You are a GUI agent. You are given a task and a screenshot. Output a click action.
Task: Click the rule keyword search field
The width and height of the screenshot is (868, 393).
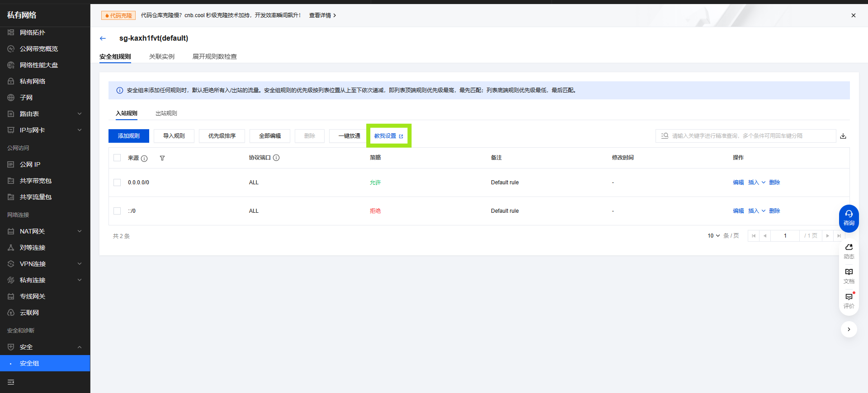point(746,136)
